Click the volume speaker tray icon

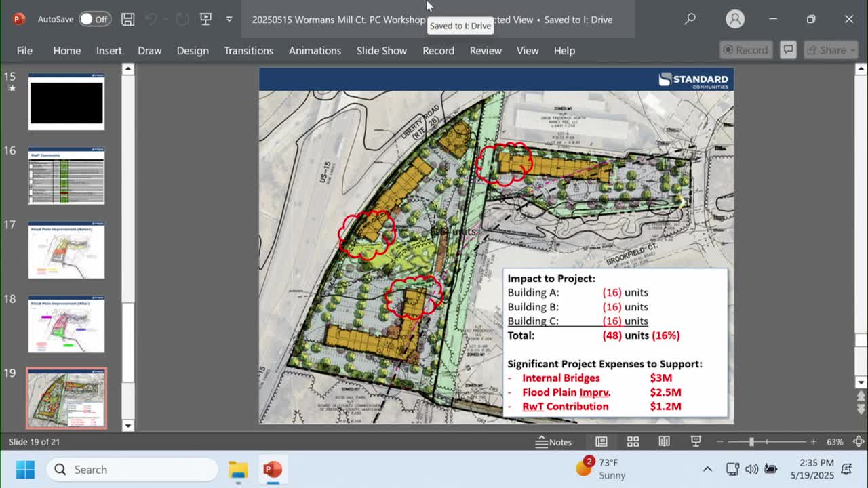(x=751, y=469)
